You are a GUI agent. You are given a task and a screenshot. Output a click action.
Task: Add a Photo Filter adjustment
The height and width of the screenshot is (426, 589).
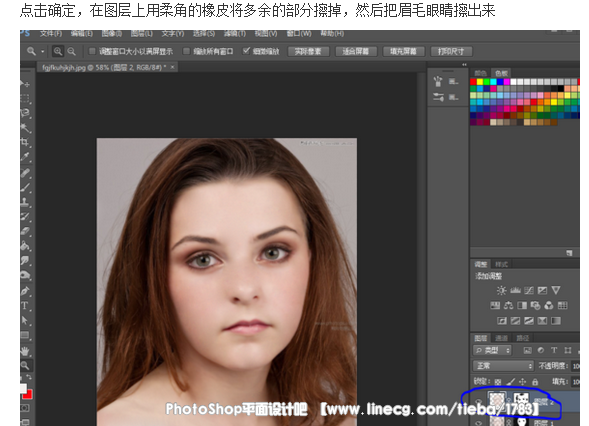coord(535,305)
